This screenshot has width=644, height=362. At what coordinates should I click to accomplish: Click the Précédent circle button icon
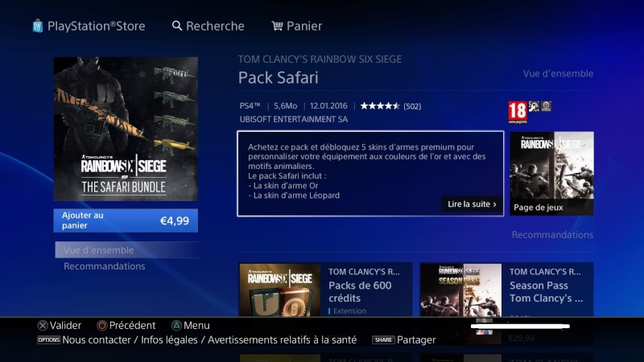point(102,326)
